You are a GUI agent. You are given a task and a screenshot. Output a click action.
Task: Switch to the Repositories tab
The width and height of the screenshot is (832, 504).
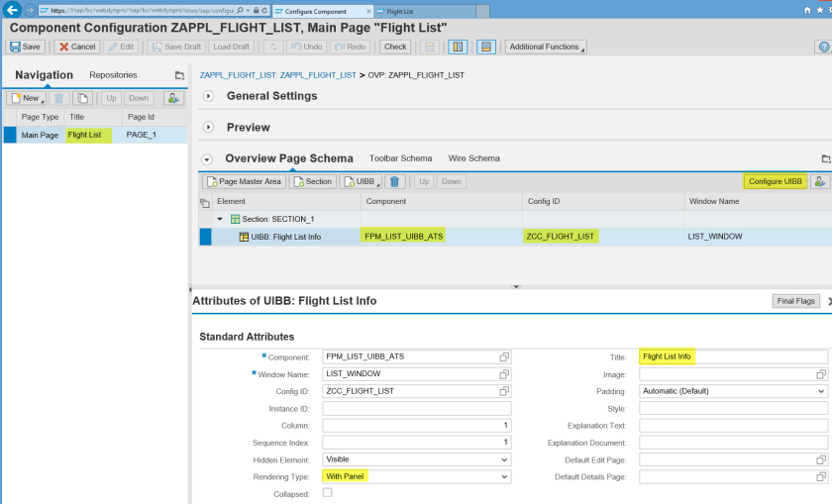(113, 75)
